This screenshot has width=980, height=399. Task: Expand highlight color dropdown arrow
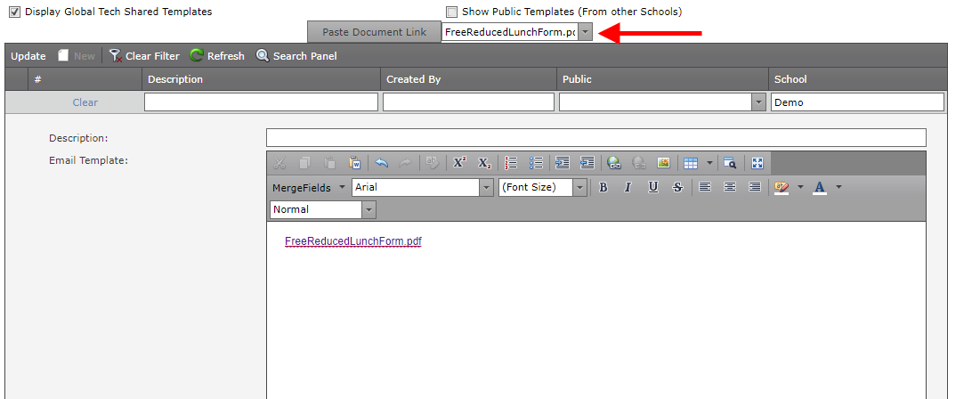pos(800,187)
